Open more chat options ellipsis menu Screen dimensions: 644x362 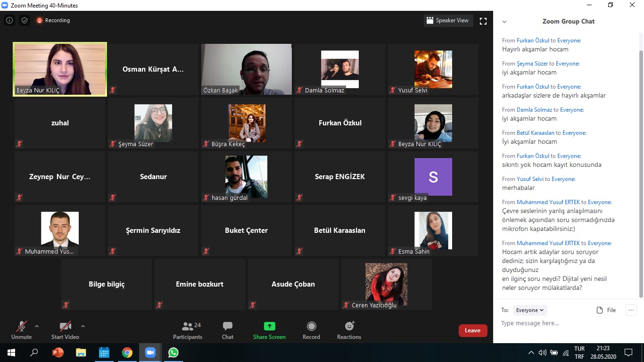631,310
